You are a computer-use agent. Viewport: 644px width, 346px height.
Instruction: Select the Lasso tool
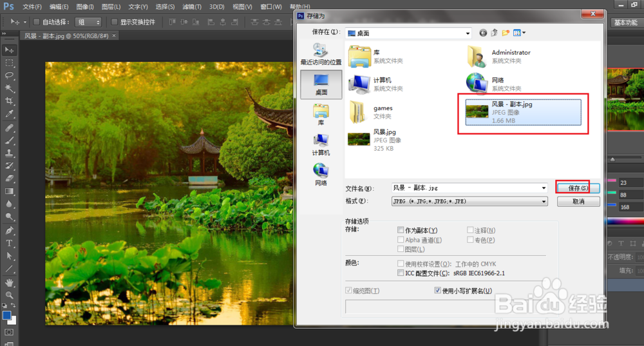[8, 75]
